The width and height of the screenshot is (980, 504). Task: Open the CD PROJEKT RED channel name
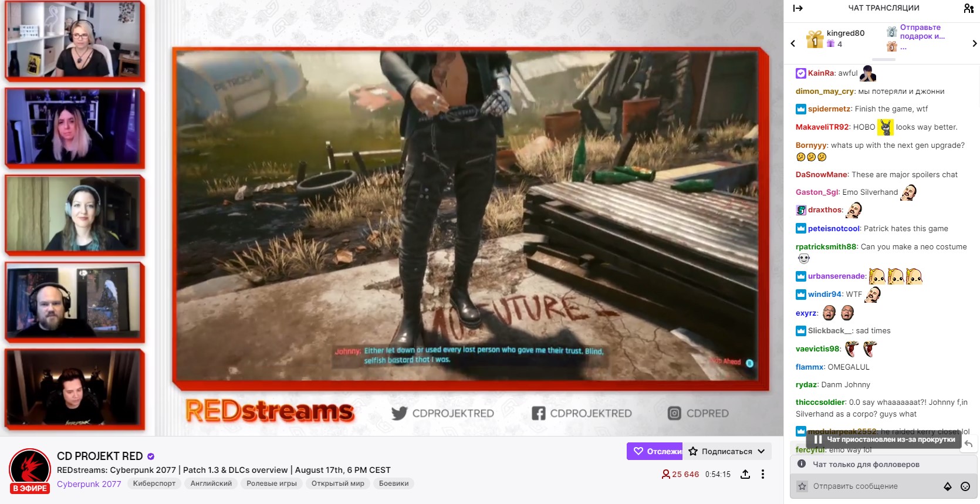[x=100, y=456]
